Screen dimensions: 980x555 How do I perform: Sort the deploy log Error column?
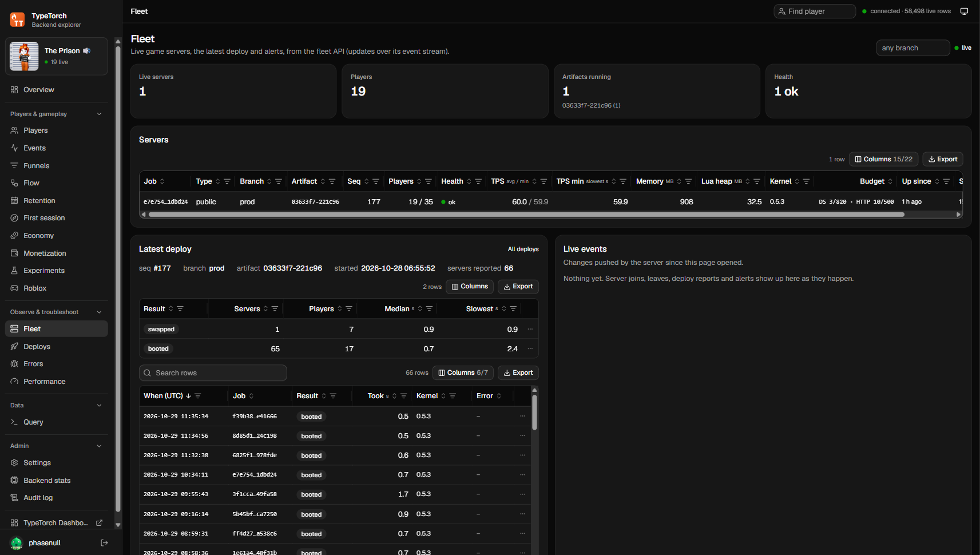pos(499,396)
